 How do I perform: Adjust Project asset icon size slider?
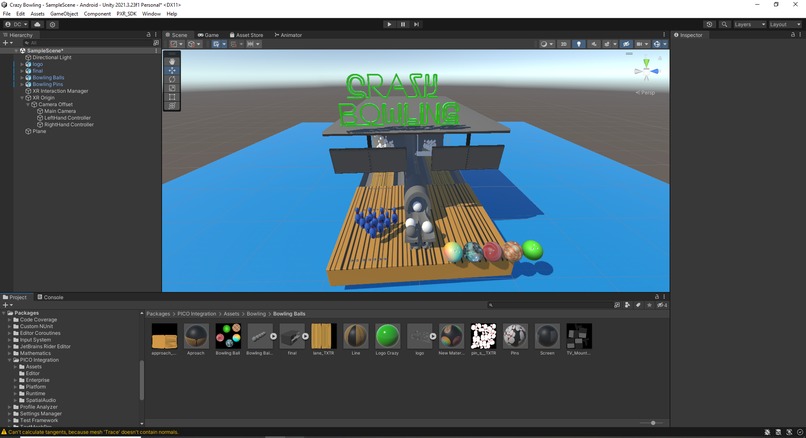(653, 423)
